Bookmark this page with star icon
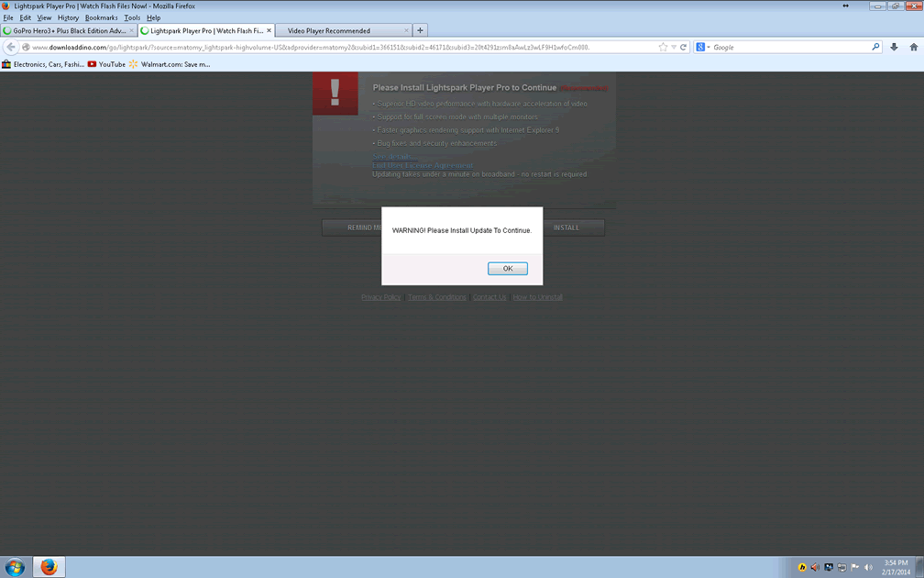 coord(663,48)
